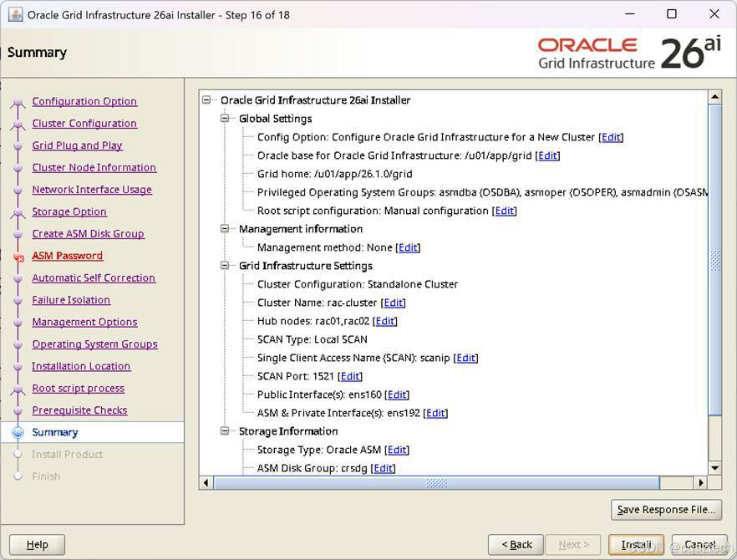This screenshot has width=737, height=560.
Task: Click the horizontal scrollbar thumb
Action: point(436,482)
